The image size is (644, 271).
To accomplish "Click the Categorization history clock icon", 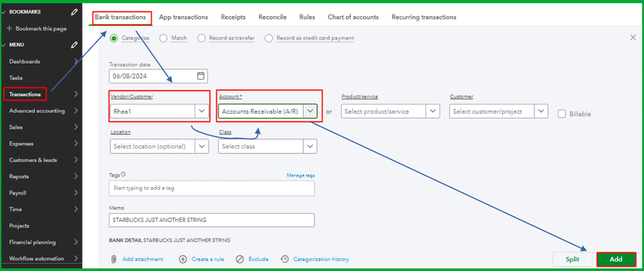I will (285, 259).
